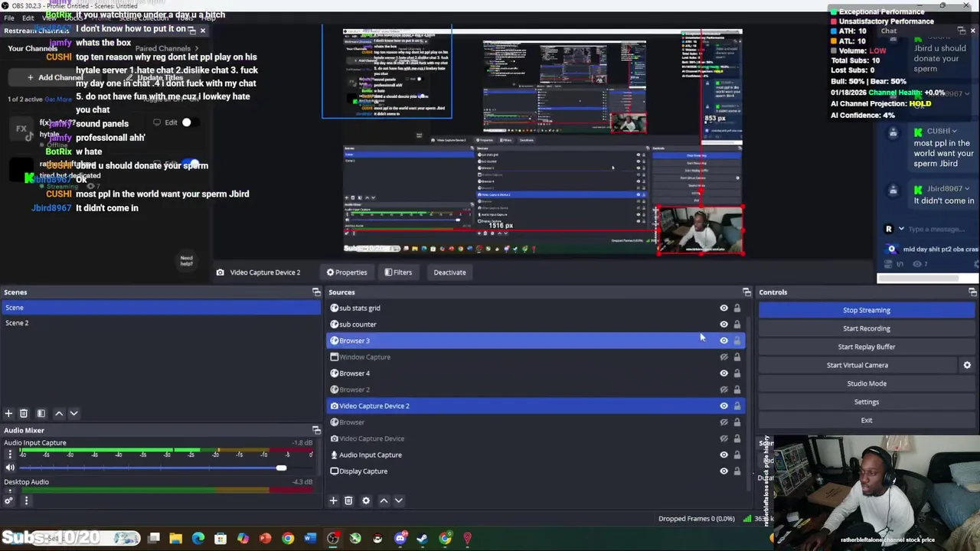Image resolution: width=980 pixels, height=551 pixels.
Task: Open Filters for the selected source
Action: [398, 272]
